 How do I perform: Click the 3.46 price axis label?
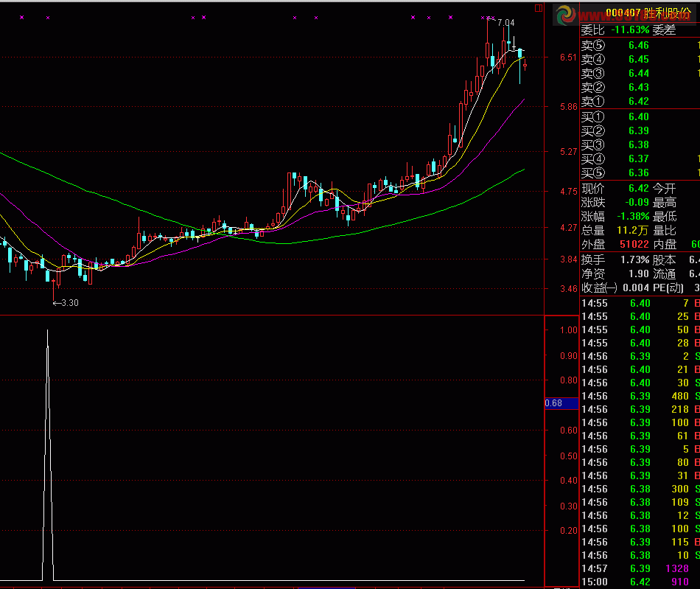pos(569,289)
